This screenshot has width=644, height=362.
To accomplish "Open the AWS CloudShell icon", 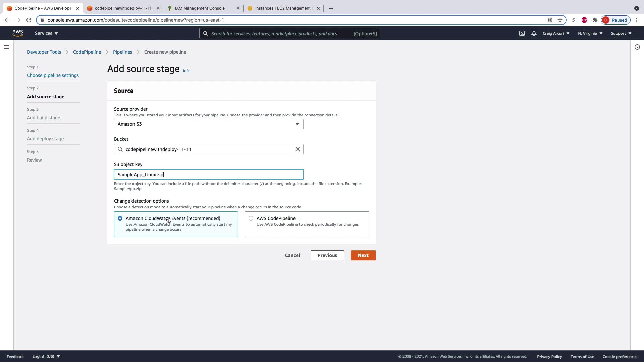I will 522,33.
